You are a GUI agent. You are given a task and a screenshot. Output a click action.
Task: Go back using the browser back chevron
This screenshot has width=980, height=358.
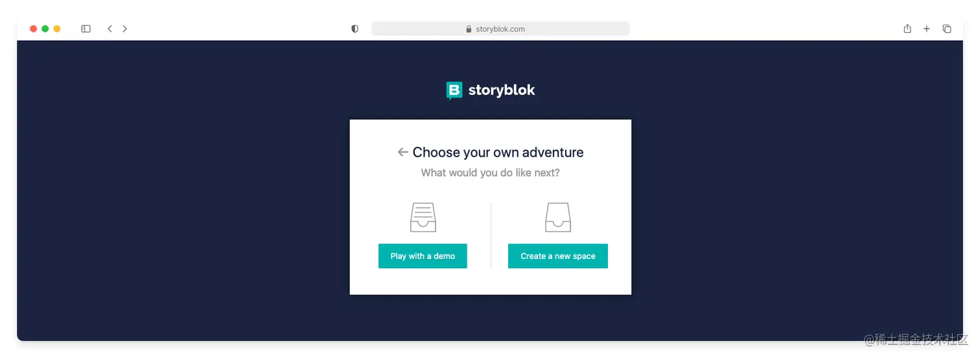pos(110,28)
